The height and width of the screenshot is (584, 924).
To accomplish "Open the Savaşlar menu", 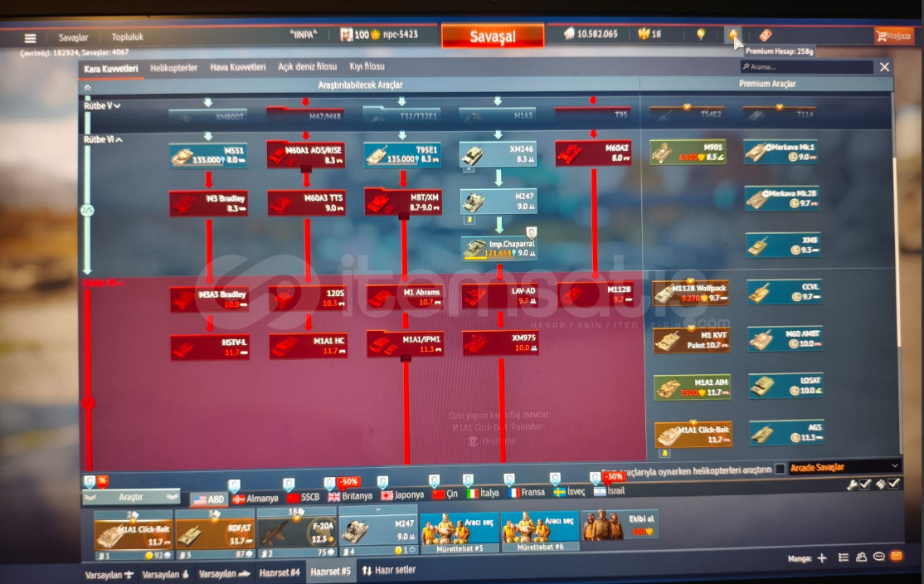I will [x=73, y=37].
